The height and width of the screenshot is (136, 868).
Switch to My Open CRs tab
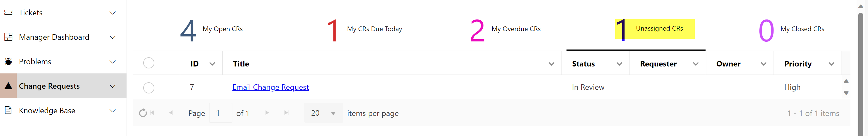(211, 30)
